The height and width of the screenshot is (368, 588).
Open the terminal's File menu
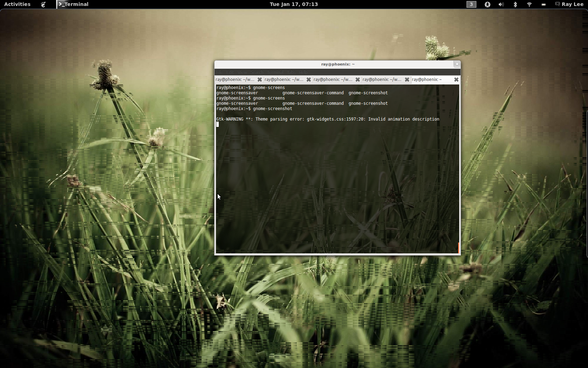pyautogui.click(x=219, y=72)
